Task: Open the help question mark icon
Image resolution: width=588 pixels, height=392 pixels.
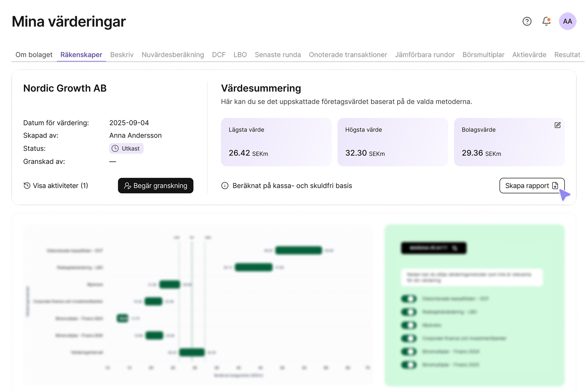Action: click(x=527, y=21)
